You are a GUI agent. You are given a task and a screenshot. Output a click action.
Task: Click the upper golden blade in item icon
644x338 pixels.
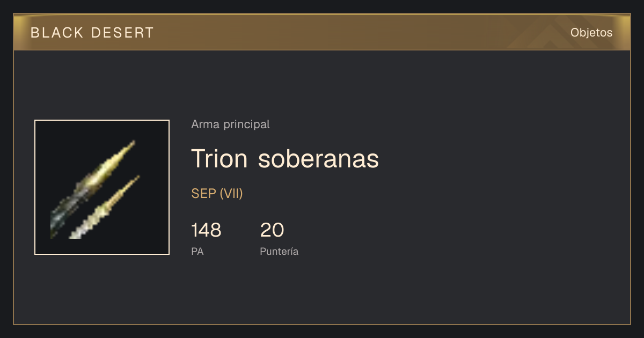(92, 188)
